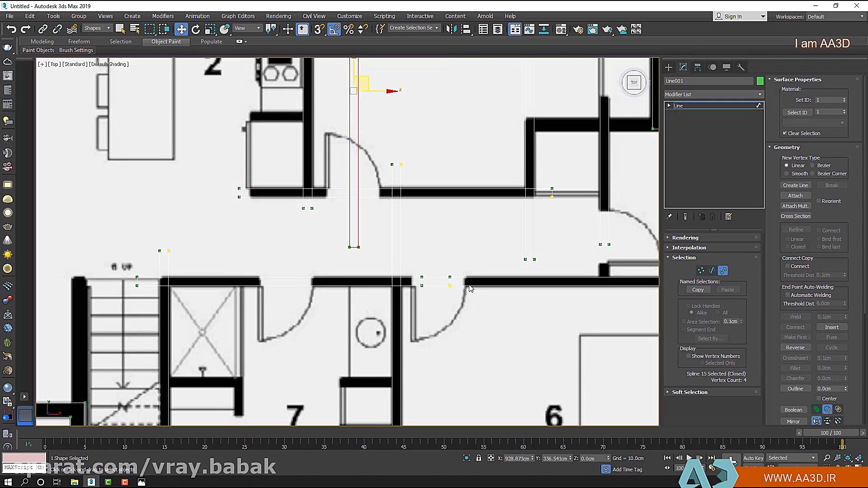Click the Outline button

pyautogui.click(x=795, y=389)
